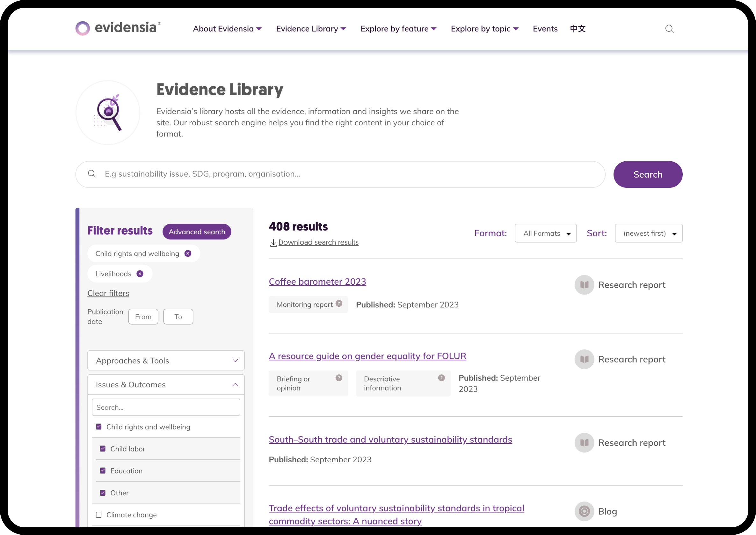Click the Evidence Library magnifier illustration
This screenshot has width=756, height=535.
108,112
